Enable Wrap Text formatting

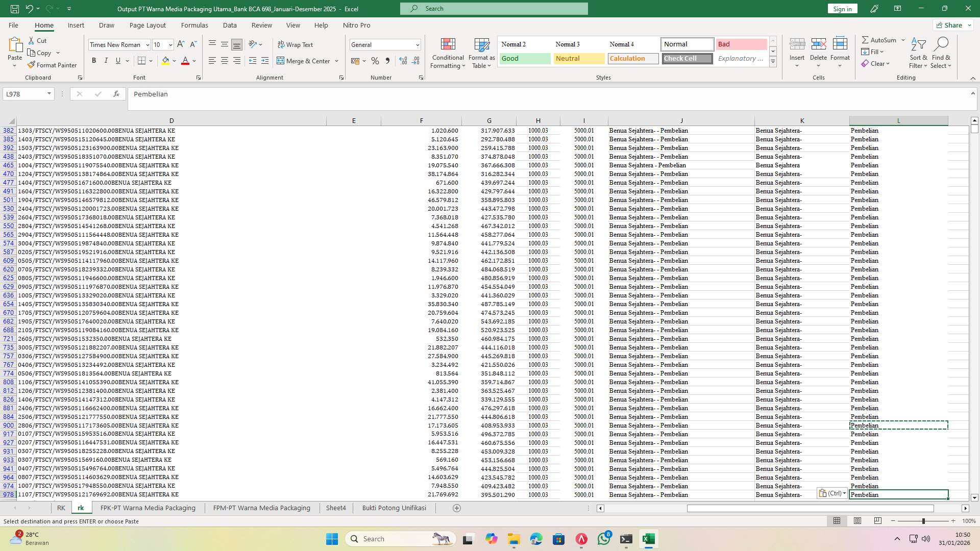296,44
